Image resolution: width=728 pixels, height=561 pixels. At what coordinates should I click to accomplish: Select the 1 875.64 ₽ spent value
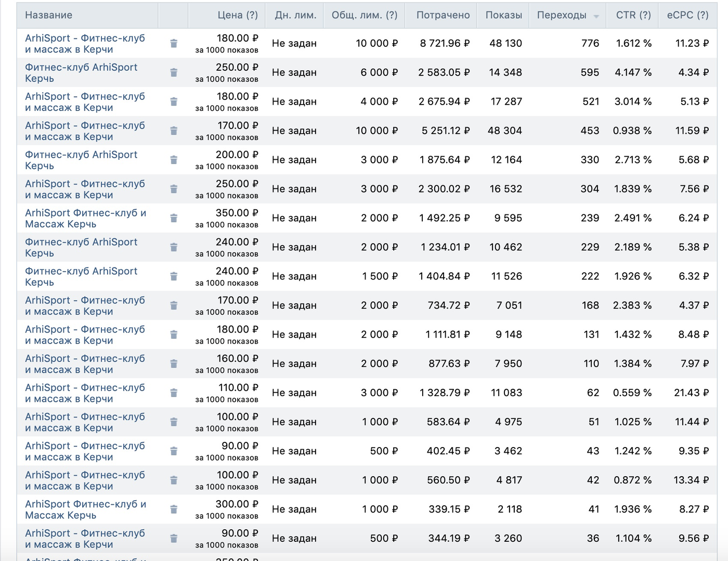445,160
